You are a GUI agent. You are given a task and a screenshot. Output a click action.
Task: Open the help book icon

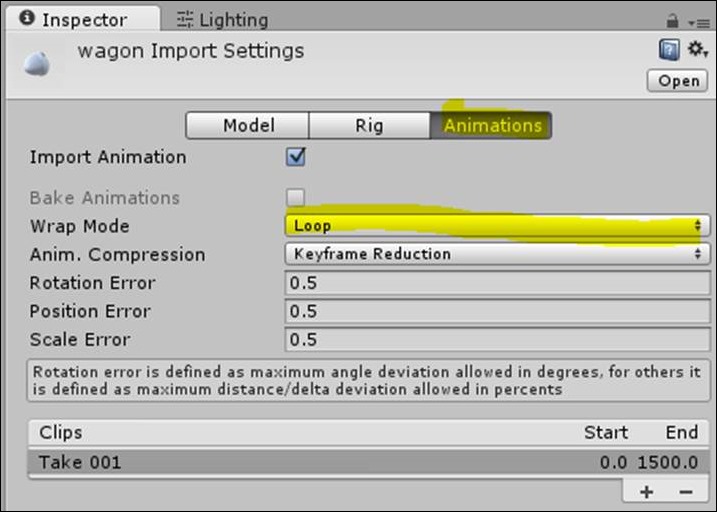[669, 49]
